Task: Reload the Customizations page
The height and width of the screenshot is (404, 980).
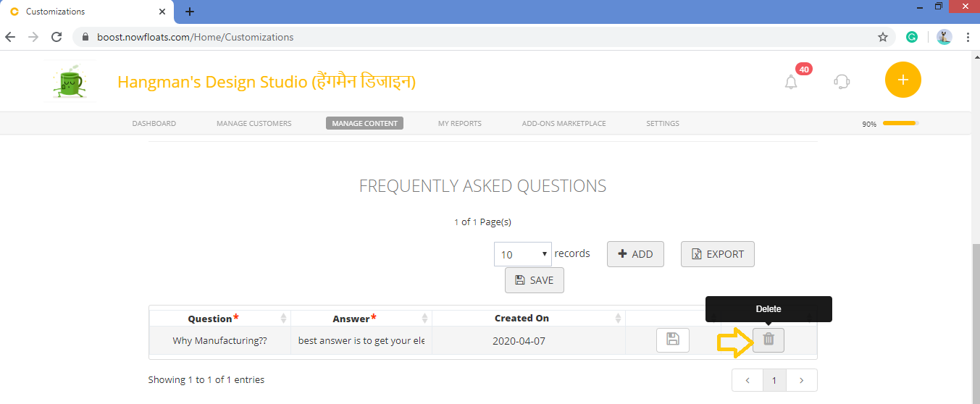Action: [56, 37]
